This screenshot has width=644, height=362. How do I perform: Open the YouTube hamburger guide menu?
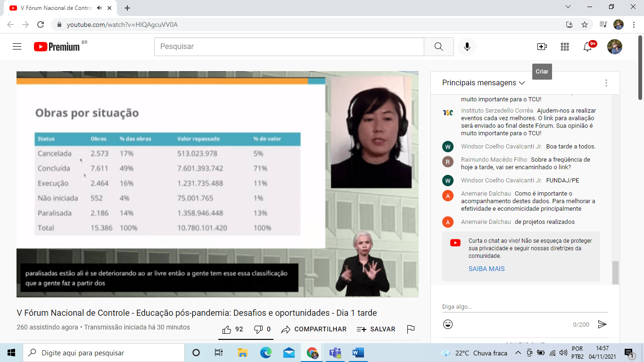17,47
